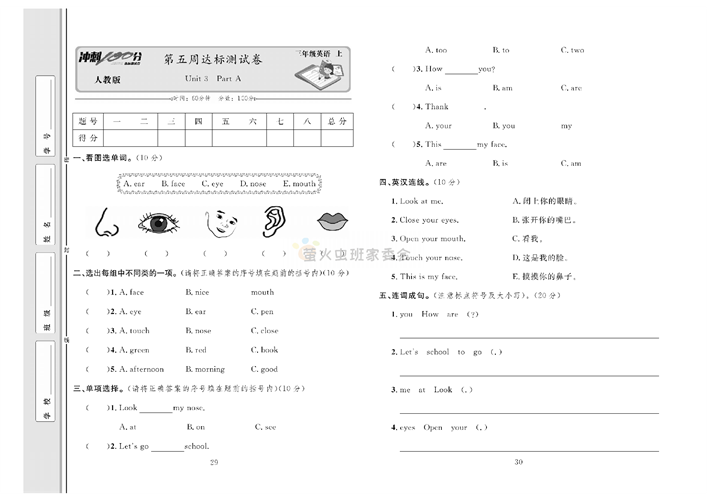The width and height of the screenshot is (707, 500).
Task: Click matching item '2. Close your eyes.'
Action: (425, 220)
